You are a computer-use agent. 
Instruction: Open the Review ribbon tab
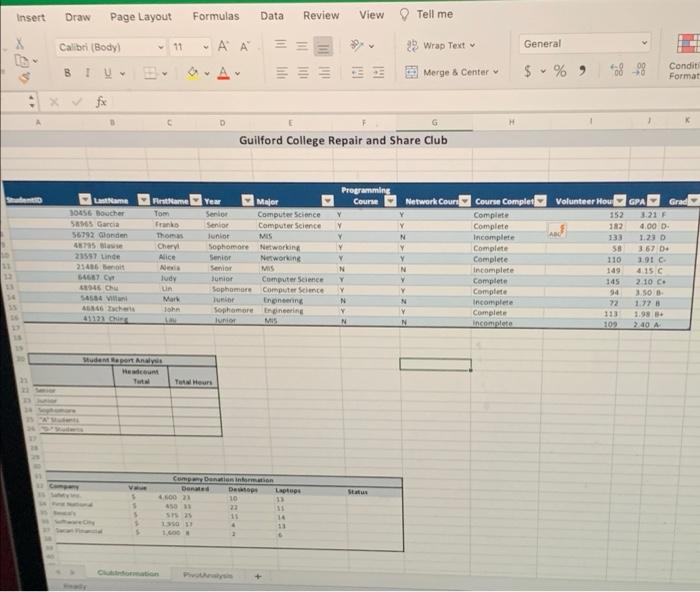pos(321,15)
